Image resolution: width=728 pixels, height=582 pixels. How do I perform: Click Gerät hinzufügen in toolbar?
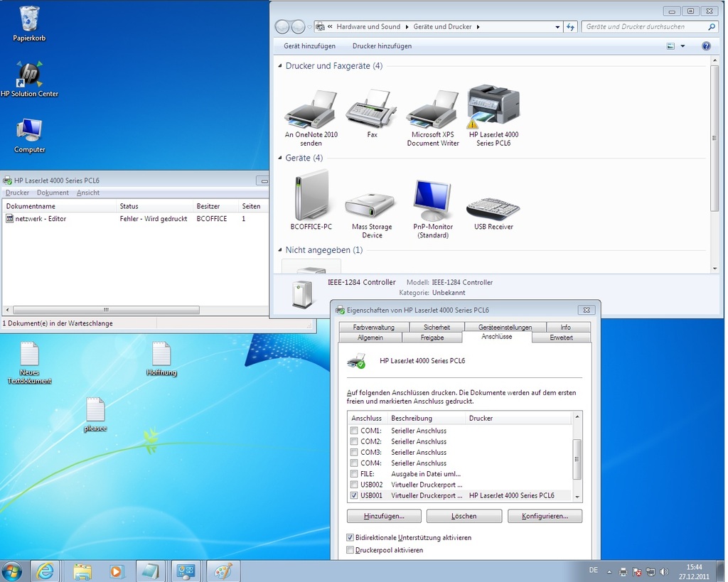(x=310, y=46)
